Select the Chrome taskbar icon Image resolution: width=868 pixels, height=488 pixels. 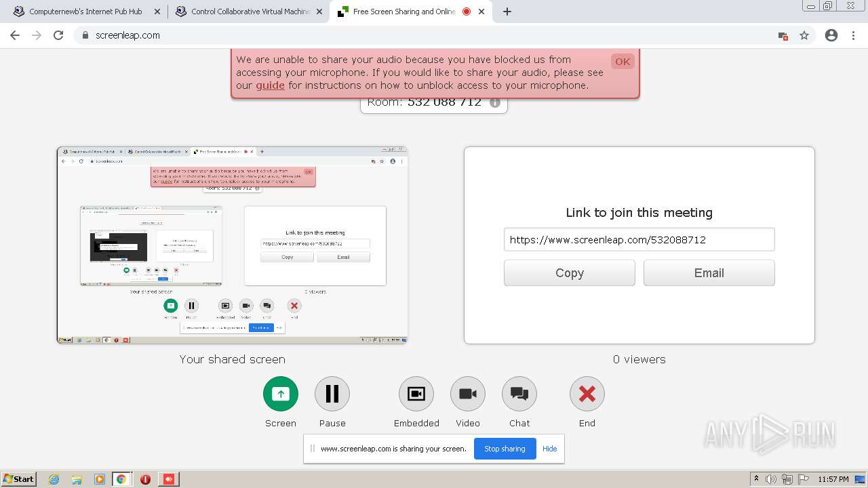tap(121, 479)
